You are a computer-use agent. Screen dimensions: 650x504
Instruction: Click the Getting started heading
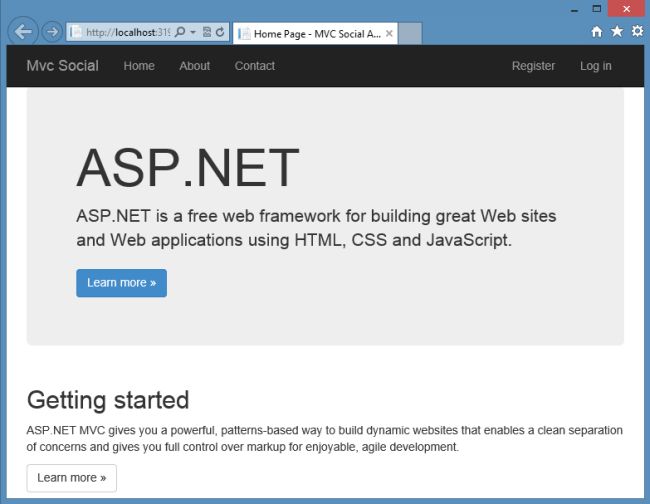tap(108, 400)
